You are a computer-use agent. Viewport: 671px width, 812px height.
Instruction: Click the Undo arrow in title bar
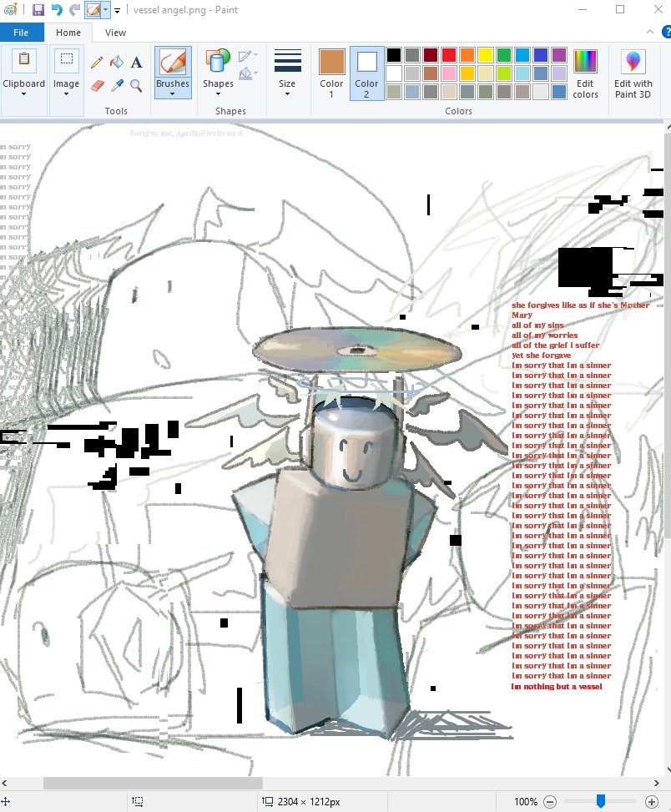click(x=57, y=10)
